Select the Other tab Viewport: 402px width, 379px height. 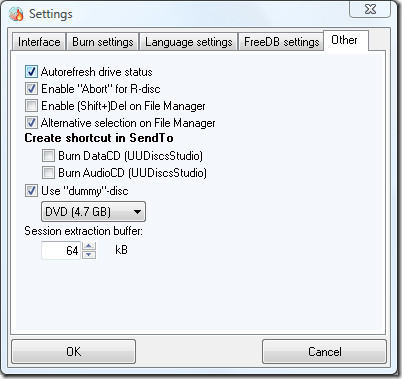(x=345, y=40)
